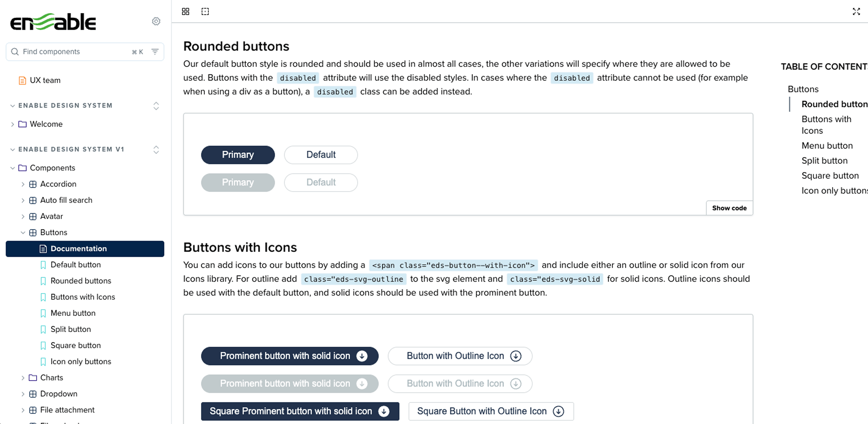Expand the Accordion component chevron
868x424 pixels.
pyautogui.click(x=23, y=184)
